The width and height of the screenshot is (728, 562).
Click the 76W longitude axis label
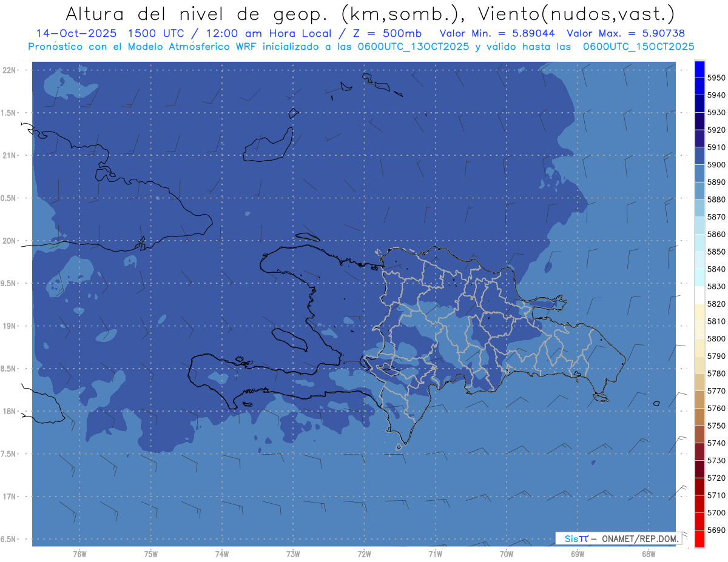click(x=79, y=554)
